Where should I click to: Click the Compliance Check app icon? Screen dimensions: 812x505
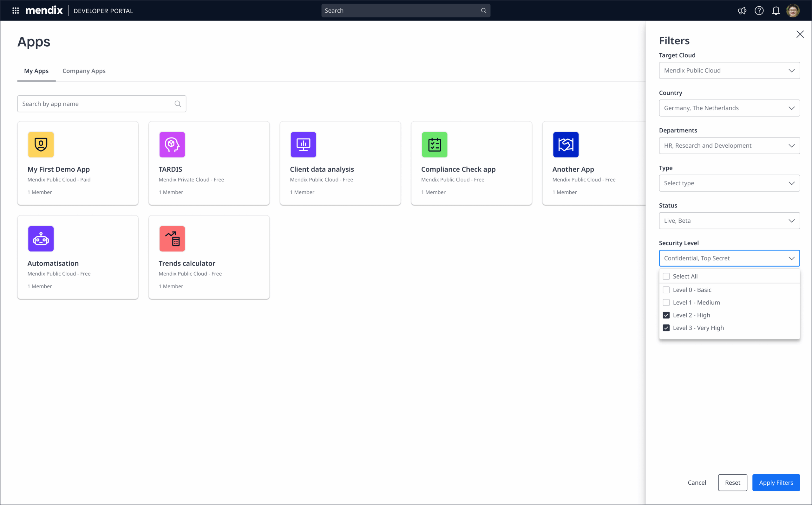pos(434,144)
